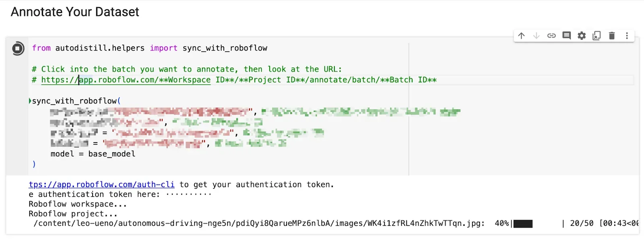Viewport: 644px width, 239px height.
Task: Copy a link to this cell
Action: point(551,35)
